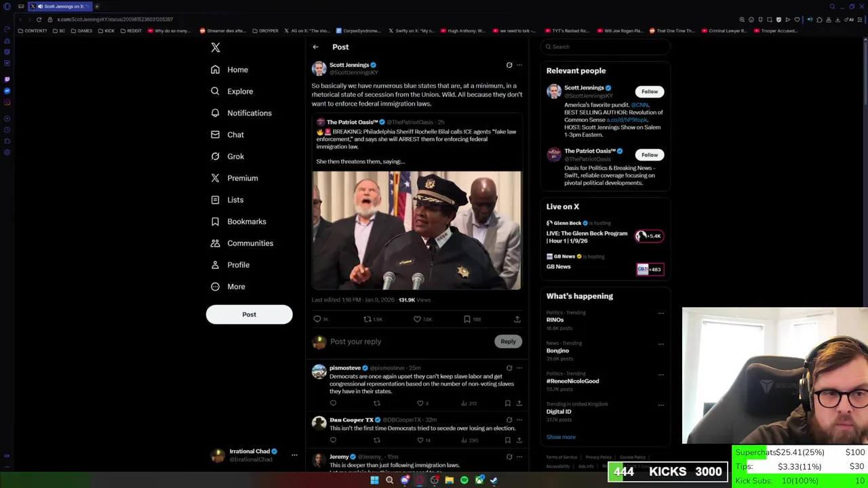Click the X Search box
The height and width of the screenshot is (488, 868).
point(606,47)
